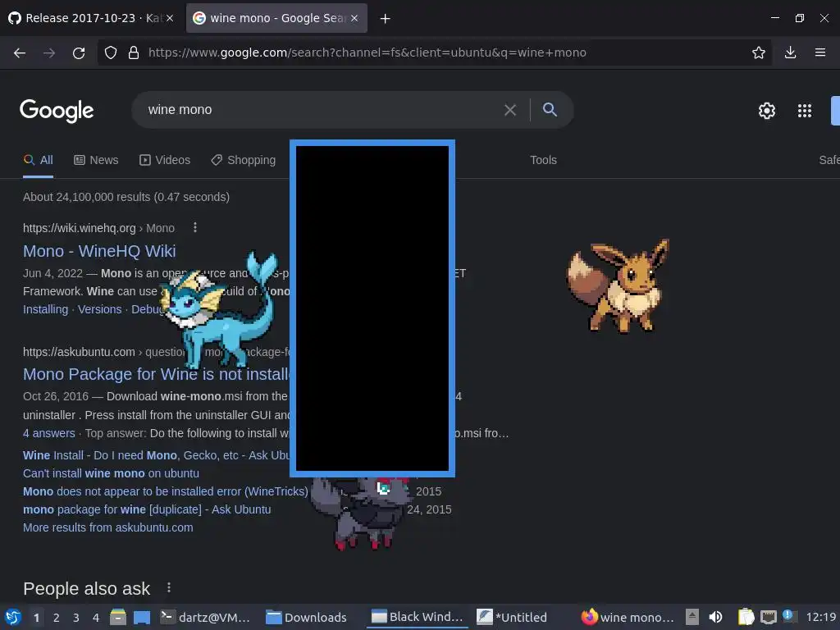Open options for the WineHQ Mono result
Viewport: 840px width, 630px height.
pos(195,228)
